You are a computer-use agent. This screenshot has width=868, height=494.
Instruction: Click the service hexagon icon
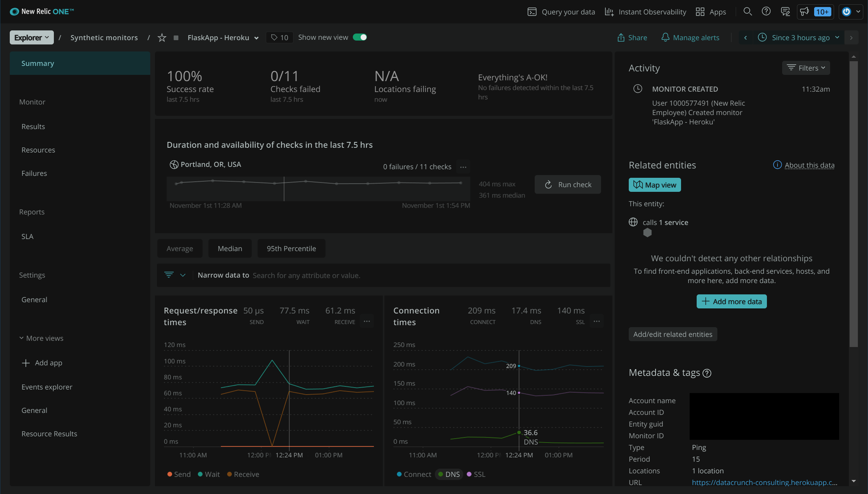click(647, 233)
